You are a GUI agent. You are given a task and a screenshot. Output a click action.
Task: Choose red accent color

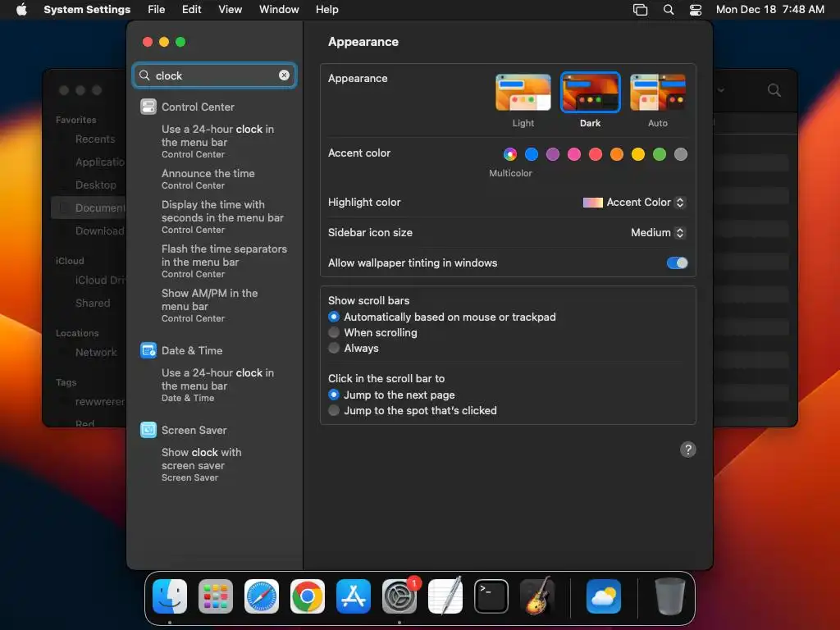click(x=596, y=154)
